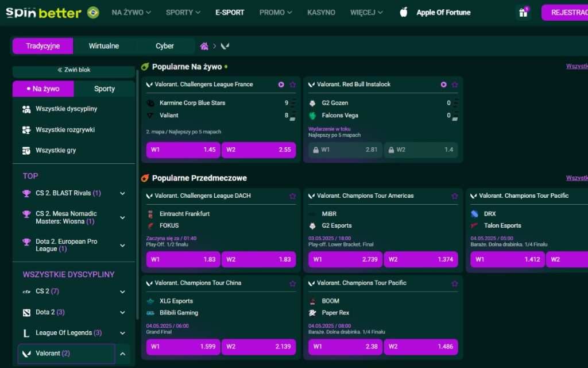Click the Wszystkie dyscypliny sidebar icon
The image size is (588, 368).
(26, 109)
